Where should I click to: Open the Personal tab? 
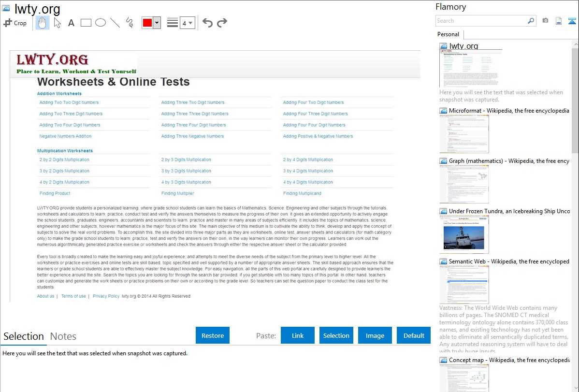coord(448,34)
